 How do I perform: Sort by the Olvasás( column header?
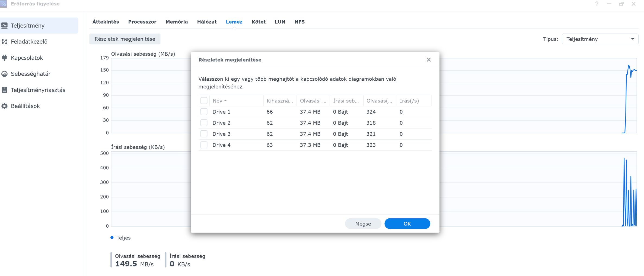380,101
